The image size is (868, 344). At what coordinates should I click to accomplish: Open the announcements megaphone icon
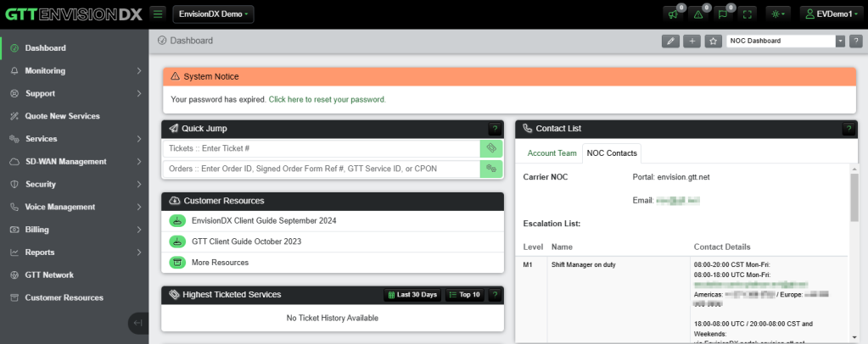[673, 14]
